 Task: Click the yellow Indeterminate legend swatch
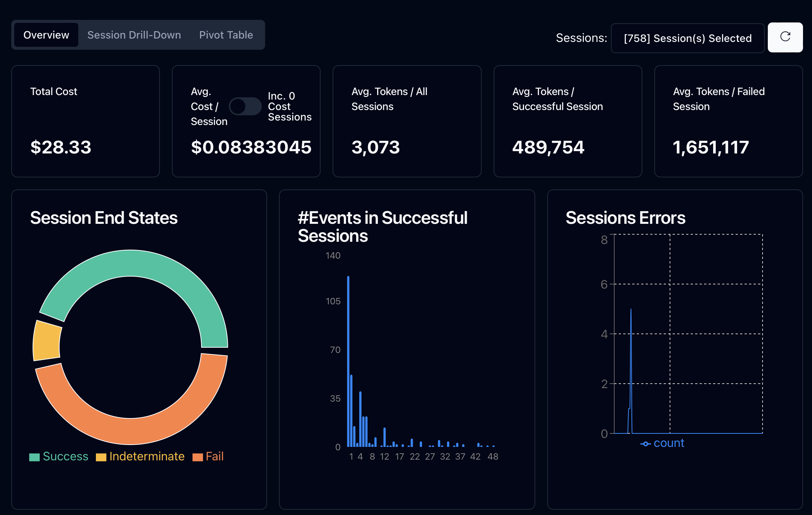[101, 457]
